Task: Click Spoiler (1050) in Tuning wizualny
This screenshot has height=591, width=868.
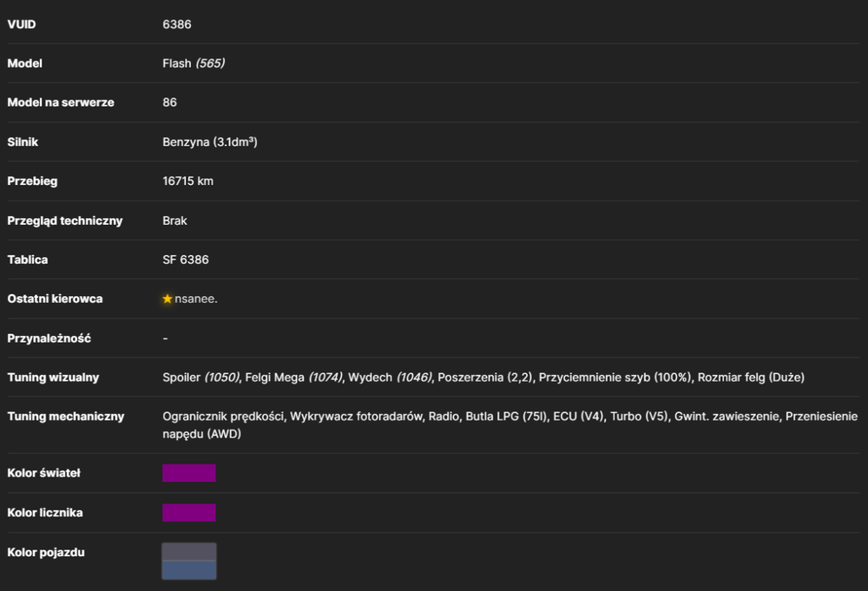Action: pos(201,378)
